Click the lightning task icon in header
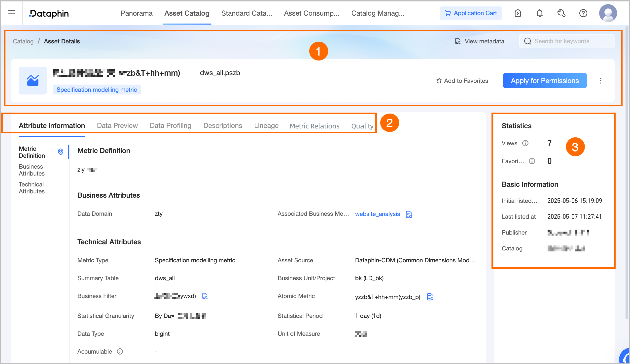The image size is (630, 364). (518, 13)
